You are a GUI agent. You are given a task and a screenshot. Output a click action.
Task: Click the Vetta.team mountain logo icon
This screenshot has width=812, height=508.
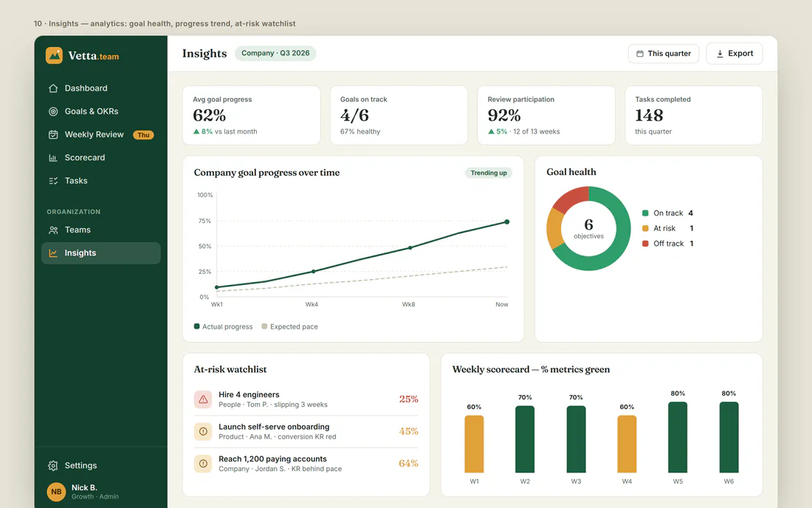coord(54,55)
